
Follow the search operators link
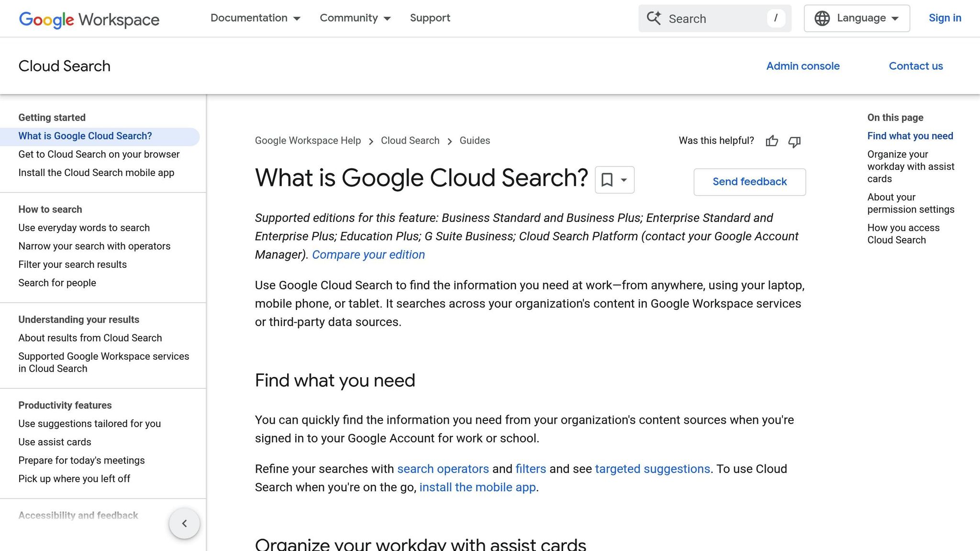click(x=443, y=469)
